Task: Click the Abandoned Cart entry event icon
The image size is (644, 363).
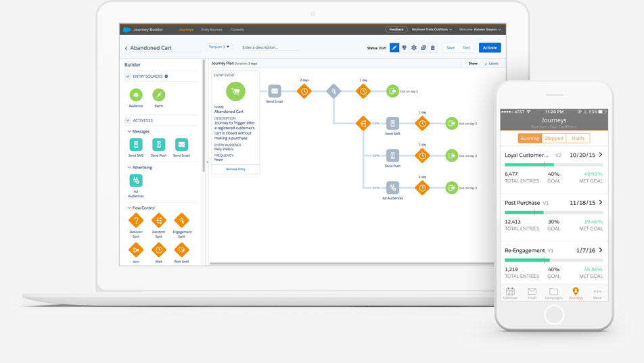Action: pyautogui.click(x=235, y=91)
